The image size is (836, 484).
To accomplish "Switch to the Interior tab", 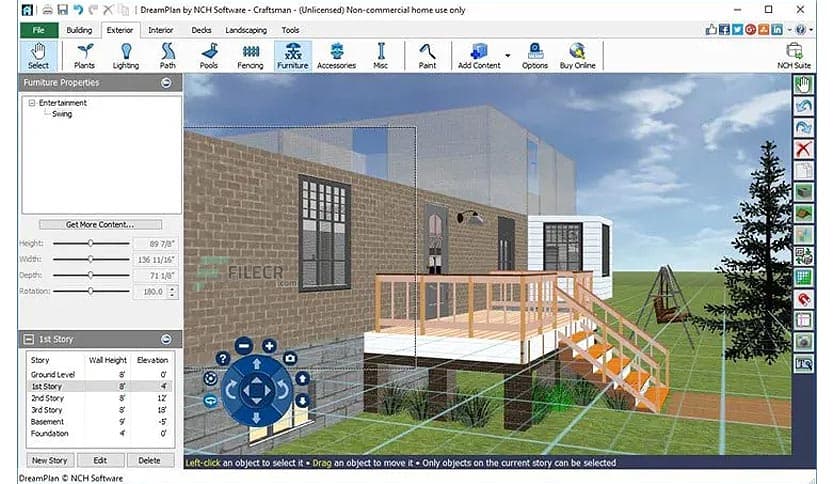I will 160,30.
